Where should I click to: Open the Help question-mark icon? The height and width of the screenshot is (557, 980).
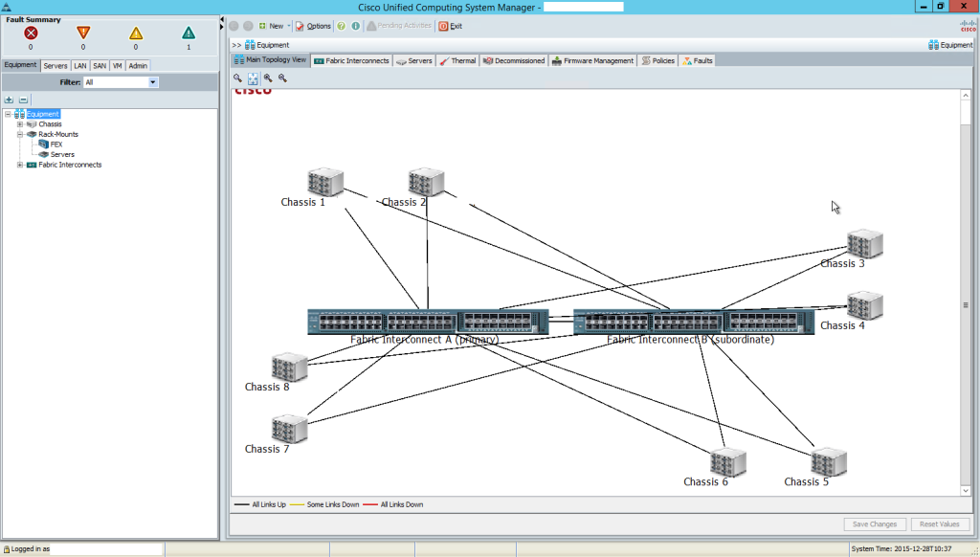[342, 26]
